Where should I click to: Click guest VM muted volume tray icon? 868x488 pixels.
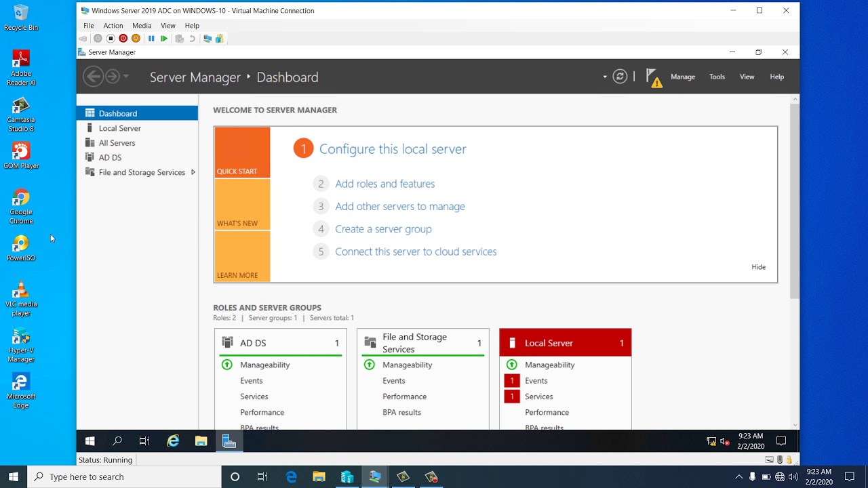click(725, 441)
